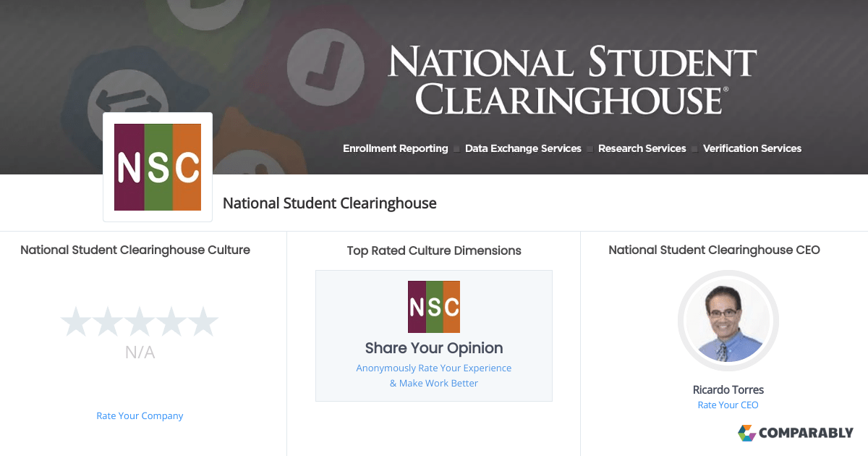Rate five stars by clicking the last star
868x456 pixels.
pos(203,321)
